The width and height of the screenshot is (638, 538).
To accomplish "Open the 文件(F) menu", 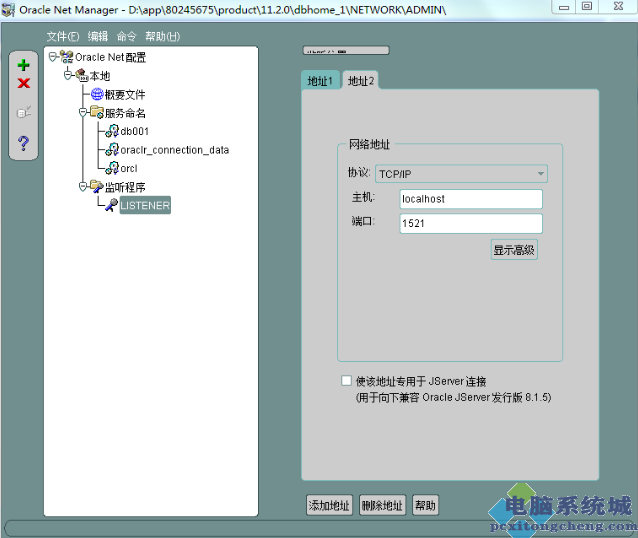I will click(63, 36).
